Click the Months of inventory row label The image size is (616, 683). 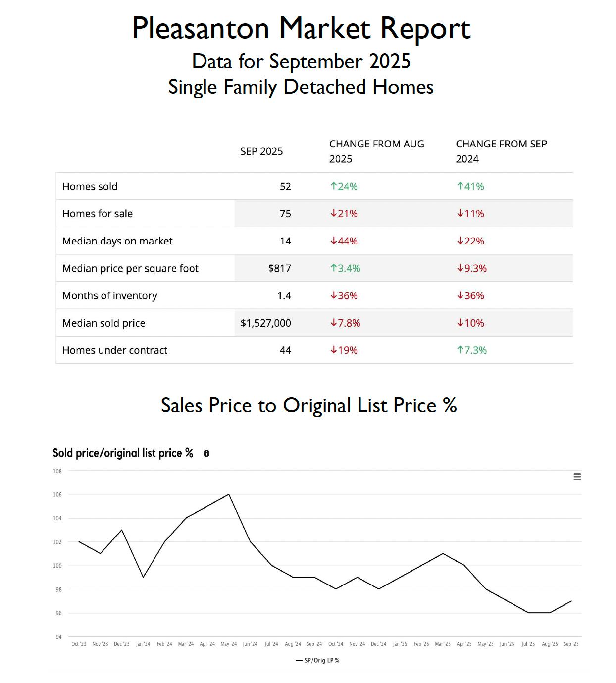[x=110, y=296]
